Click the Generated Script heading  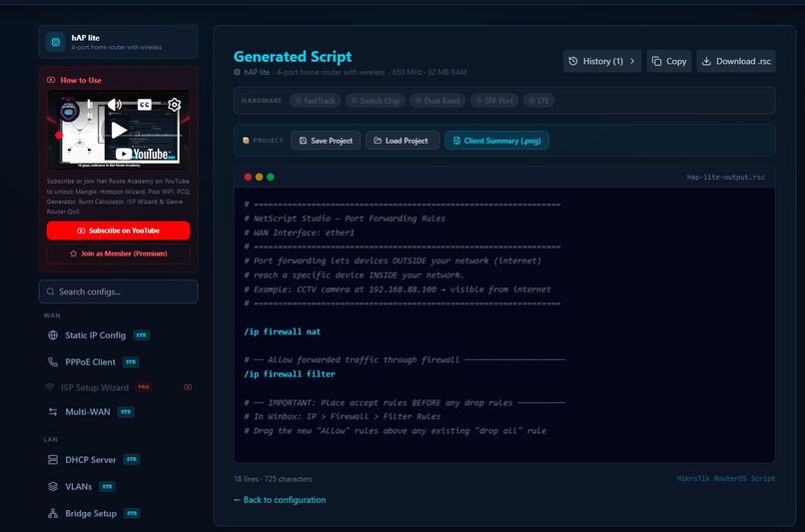[293, 57]
